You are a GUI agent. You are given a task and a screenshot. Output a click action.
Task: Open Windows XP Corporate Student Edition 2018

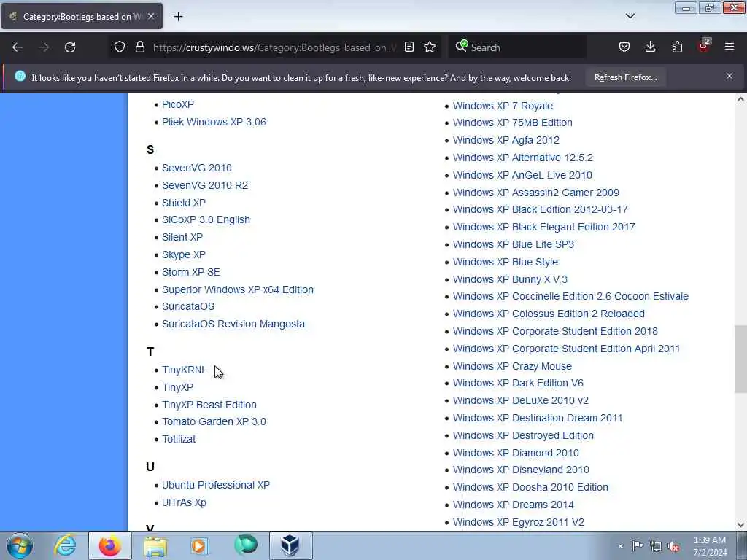point(555,332)
